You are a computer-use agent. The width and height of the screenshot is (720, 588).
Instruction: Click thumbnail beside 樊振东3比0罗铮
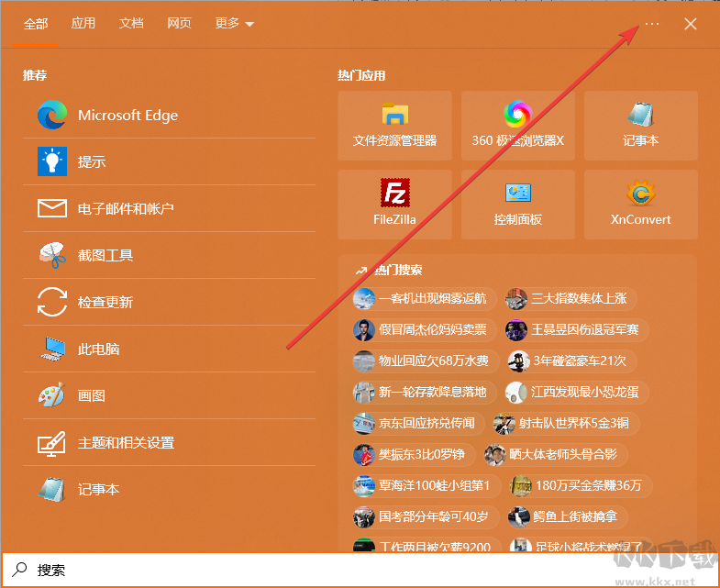(364, 455)
